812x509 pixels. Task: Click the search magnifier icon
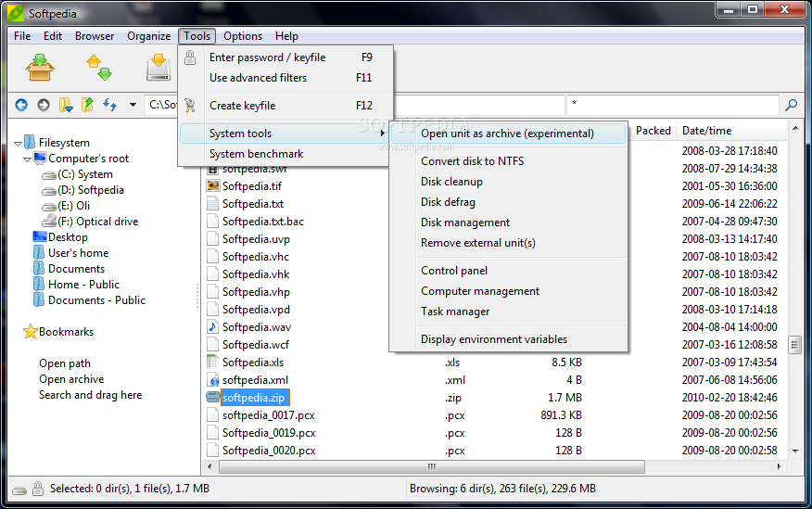pos(791,105)
